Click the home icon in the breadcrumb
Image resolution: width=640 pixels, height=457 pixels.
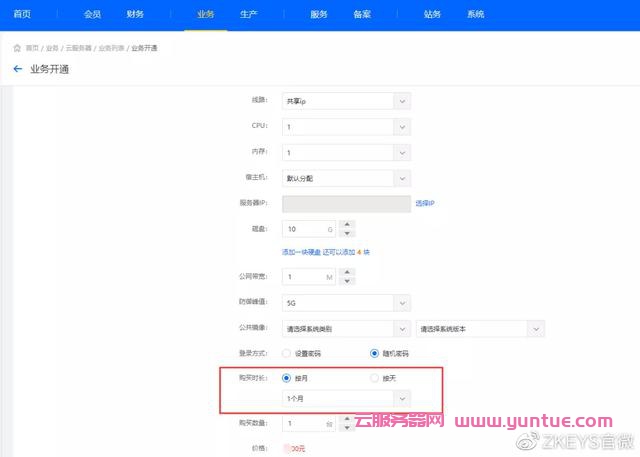tap(17, 48)
